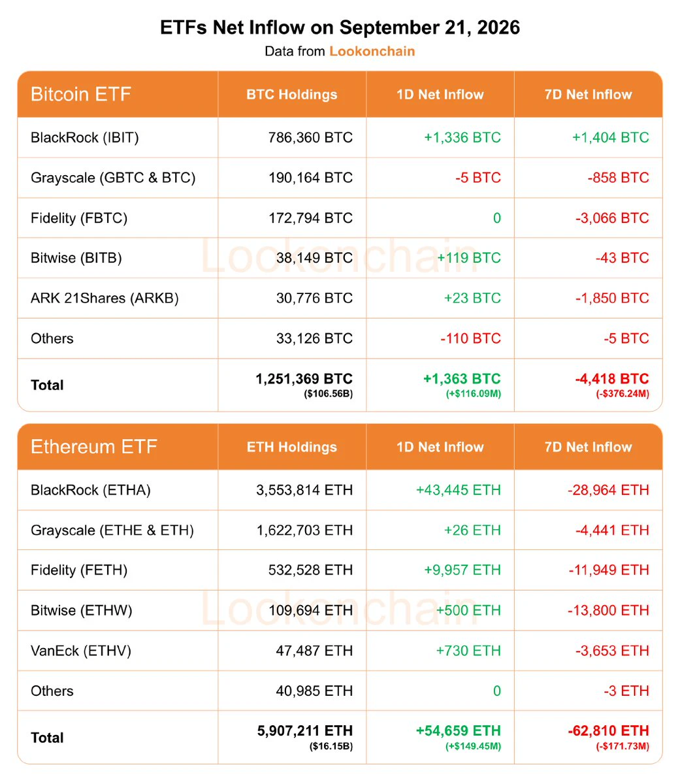Select the Ethereum ETF header
The height and width of the screenshot is (784, 680).
(x=94, y=447)
